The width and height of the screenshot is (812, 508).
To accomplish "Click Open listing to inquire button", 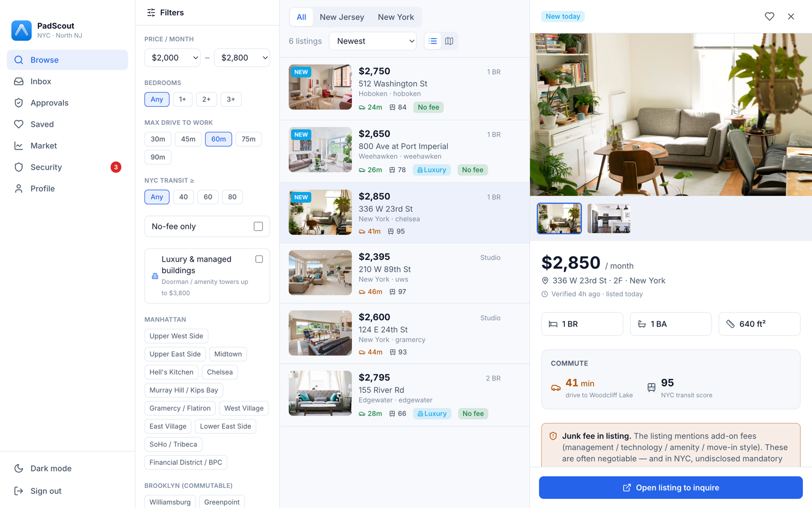I will click(670, 488).
